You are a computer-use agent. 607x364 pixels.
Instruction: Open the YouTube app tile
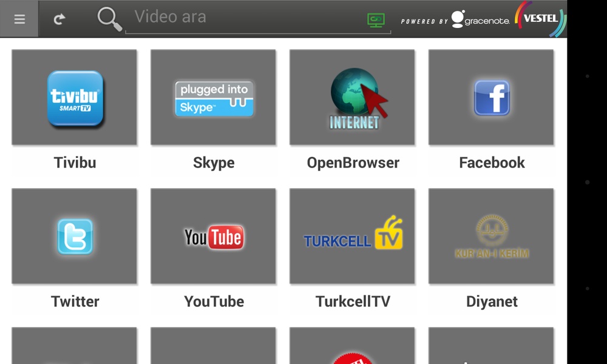point(213,236)
